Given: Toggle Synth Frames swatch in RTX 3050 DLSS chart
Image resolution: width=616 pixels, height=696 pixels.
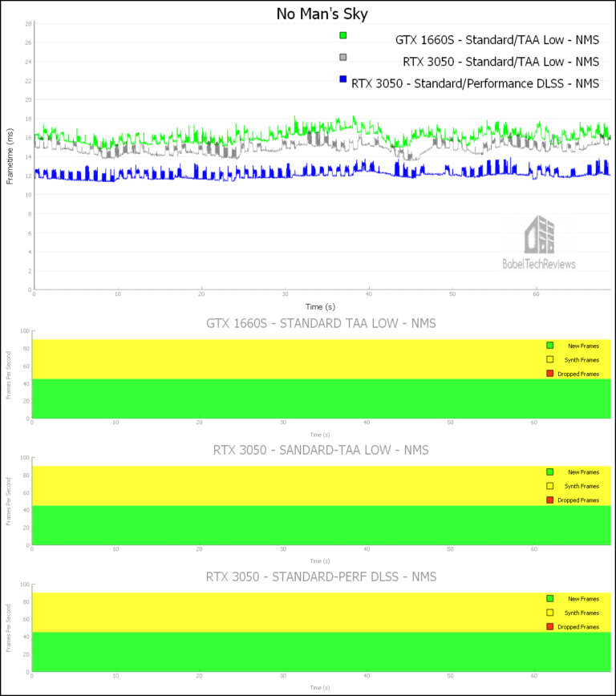Looking at the screenshot, I should pos(549,613).
